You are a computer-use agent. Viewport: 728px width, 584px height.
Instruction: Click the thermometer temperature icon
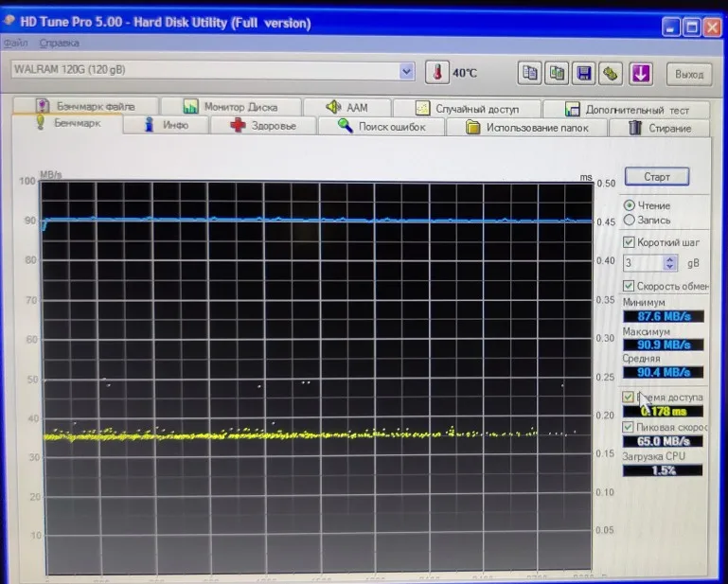point(437,73)
